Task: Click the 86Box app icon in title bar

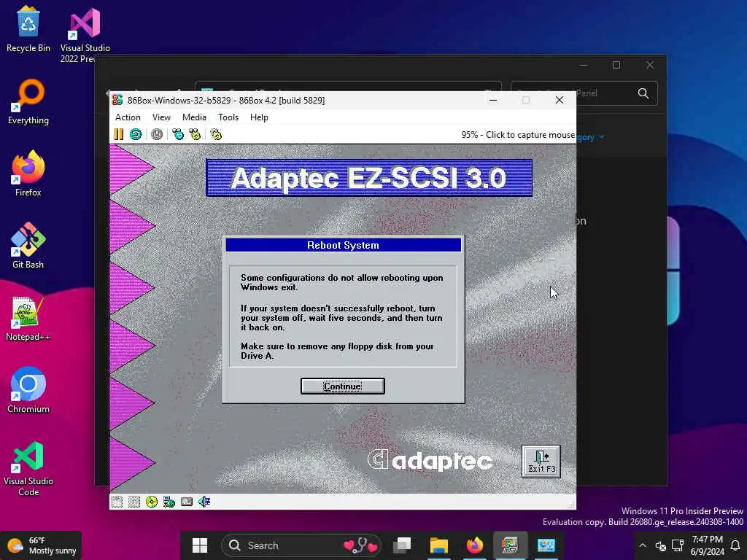Action: point(117,100)
